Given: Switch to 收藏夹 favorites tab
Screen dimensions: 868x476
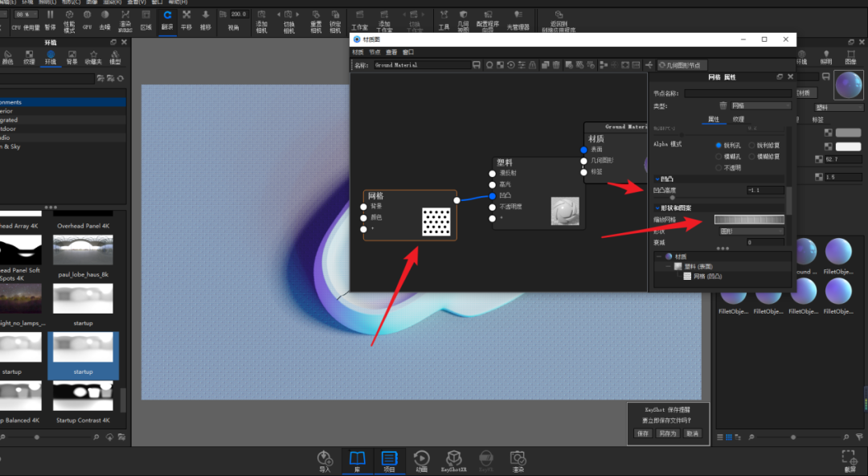Looking at the screenshot, I should (x=93, y=58).
